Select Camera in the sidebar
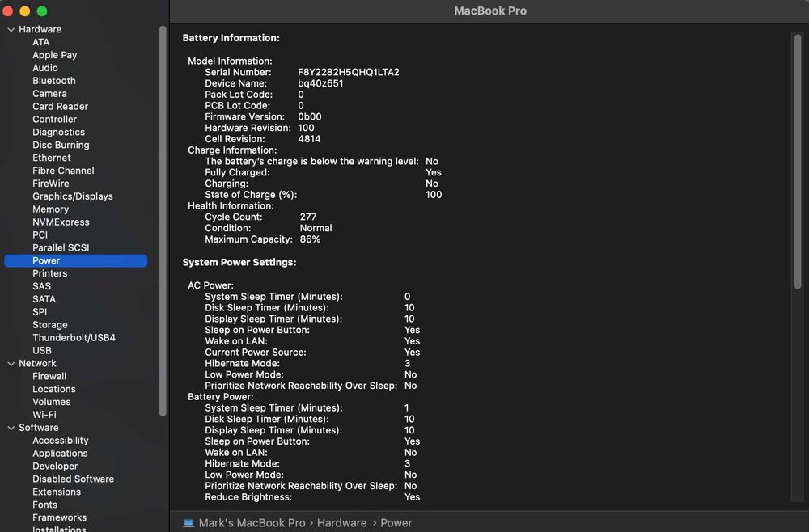This screenshot has height=532, width=809. pyautogui.click(x=49, y=94)
